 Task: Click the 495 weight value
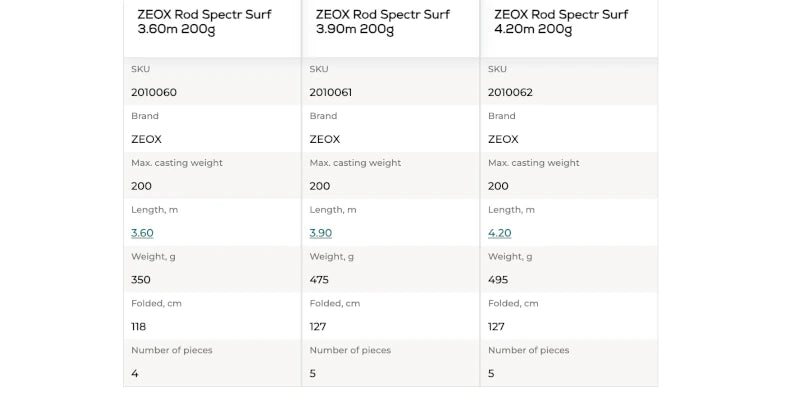coord(498,280)
